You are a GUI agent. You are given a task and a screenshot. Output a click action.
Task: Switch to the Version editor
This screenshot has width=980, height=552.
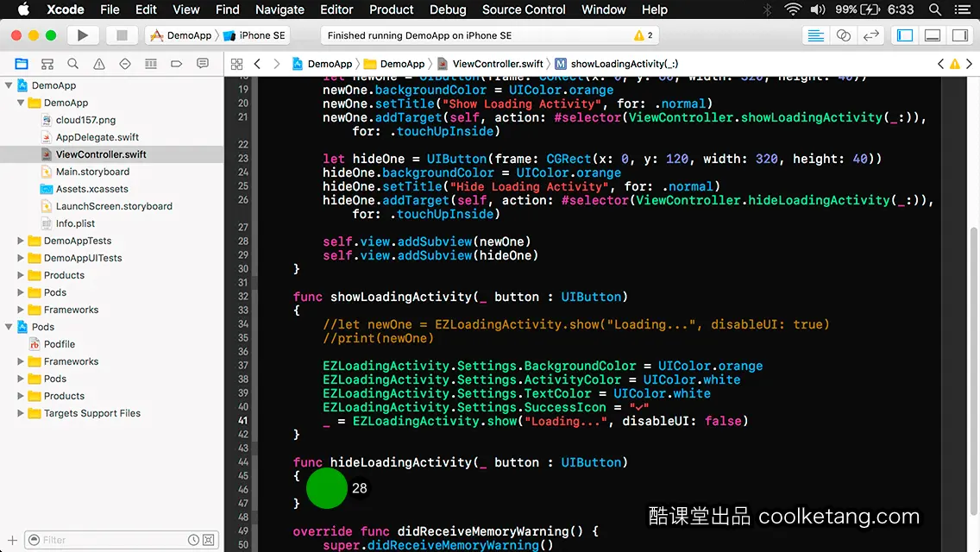point(870,35)
